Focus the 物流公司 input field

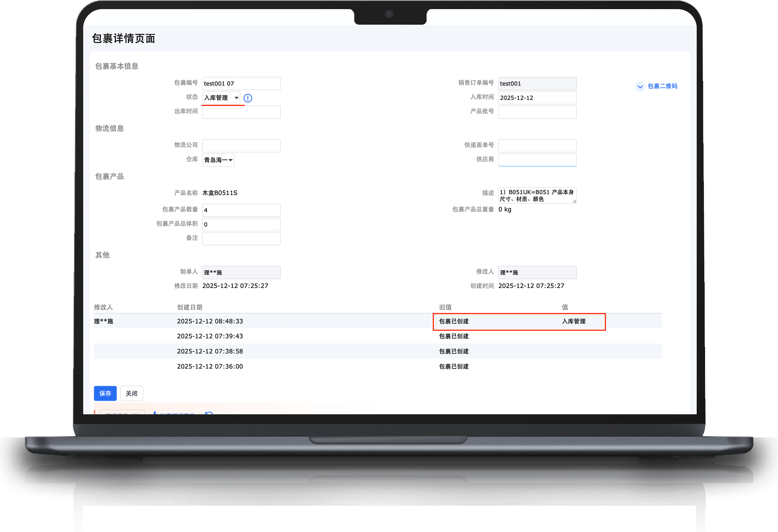pyautogui.click(x=241, y=146)
